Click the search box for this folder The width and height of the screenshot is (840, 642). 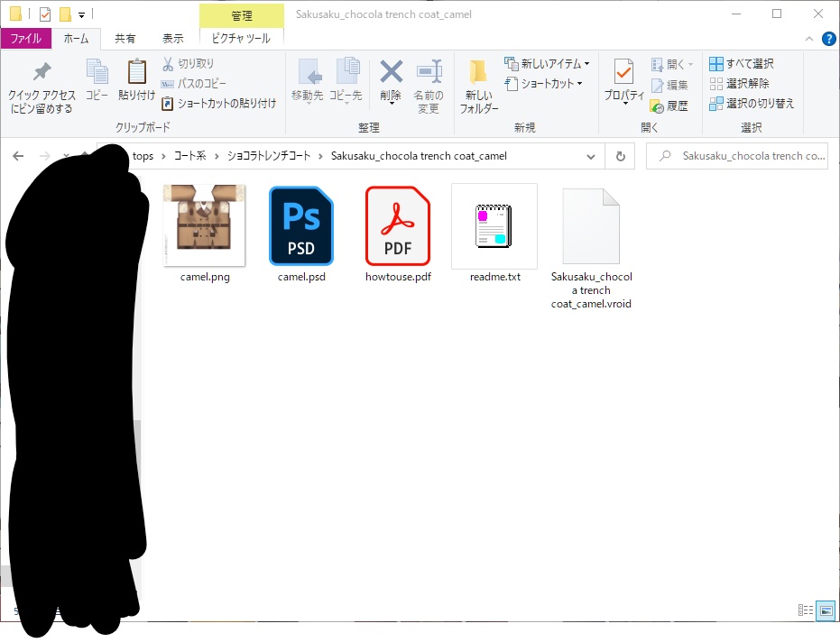[737, 156]
